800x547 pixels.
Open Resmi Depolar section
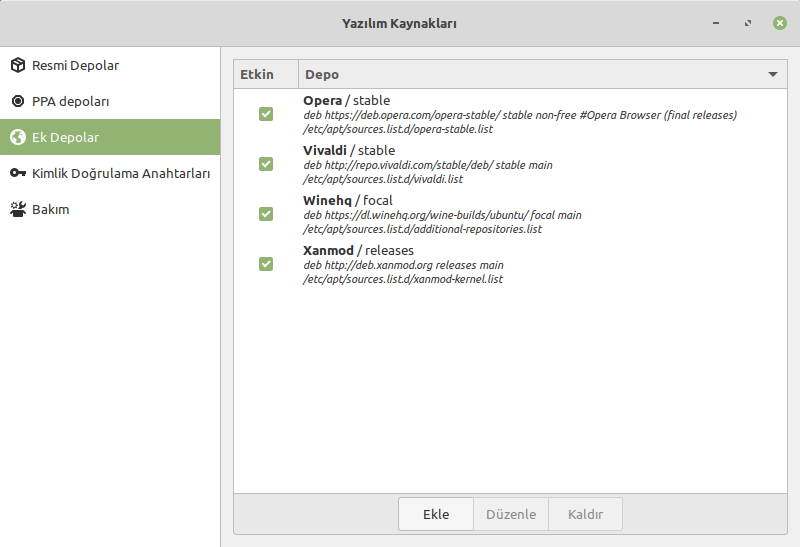click(x=110, y=65)
